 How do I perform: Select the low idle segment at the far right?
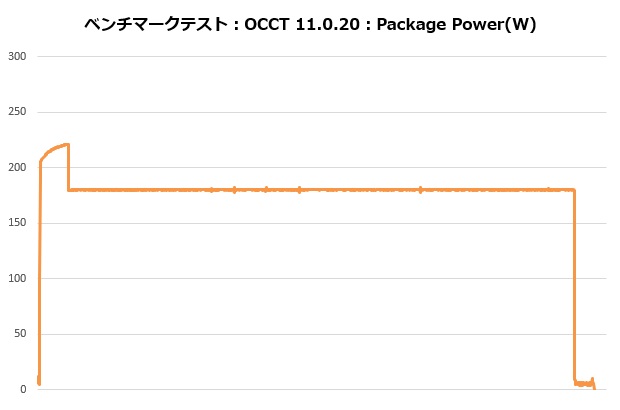[x=584, y=382]
